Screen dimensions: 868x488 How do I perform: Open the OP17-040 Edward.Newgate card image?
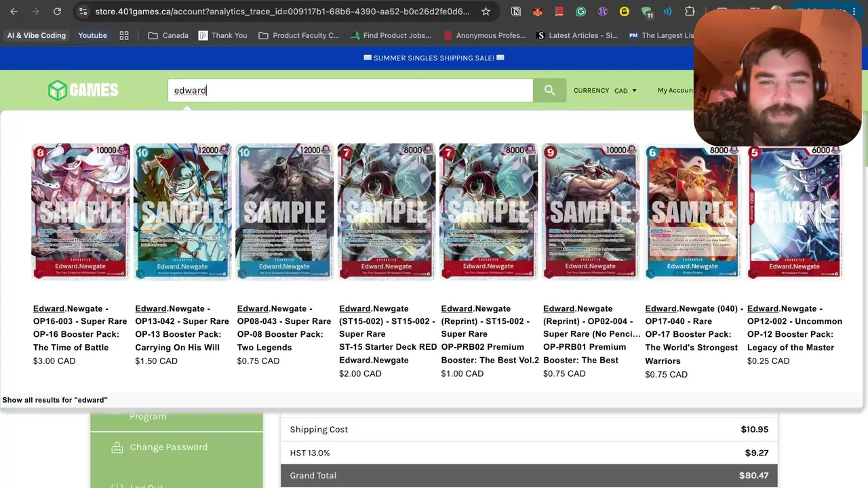coord(692,211)
